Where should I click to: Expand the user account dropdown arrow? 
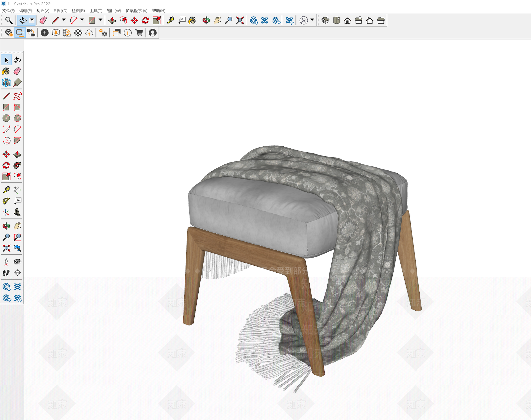(312, 20)
